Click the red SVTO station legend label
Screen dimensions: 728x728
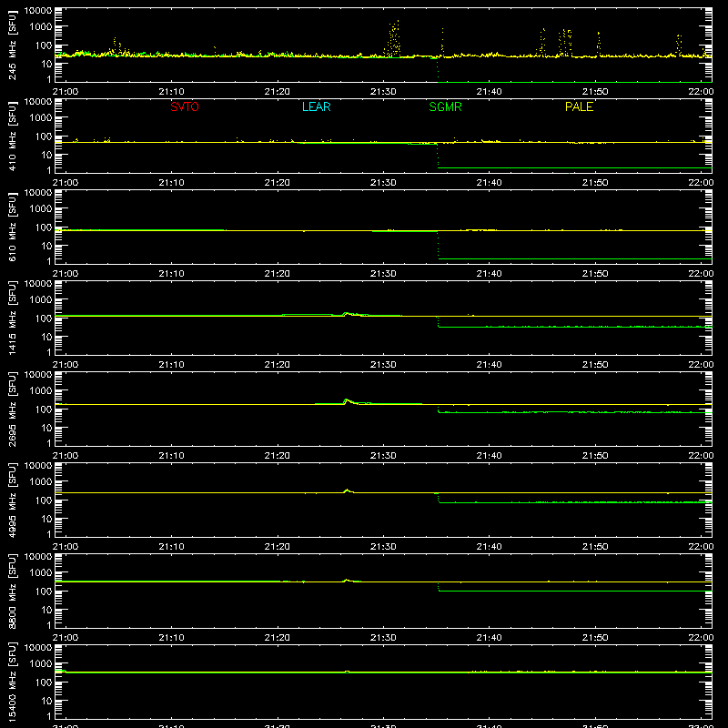click(185, 106)
